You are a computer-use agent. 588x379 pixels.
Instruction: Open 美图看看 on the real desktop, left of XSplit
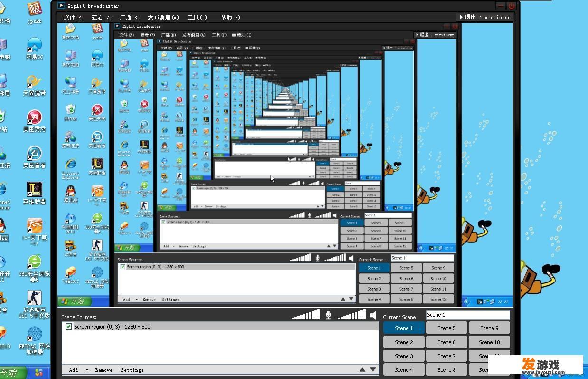(x=34, y=156)
